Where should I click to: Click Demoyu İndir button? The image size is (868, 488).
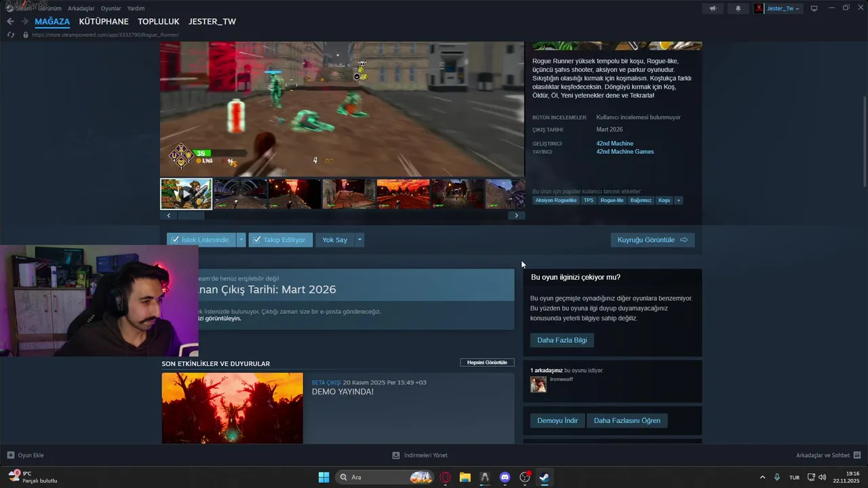557,421
